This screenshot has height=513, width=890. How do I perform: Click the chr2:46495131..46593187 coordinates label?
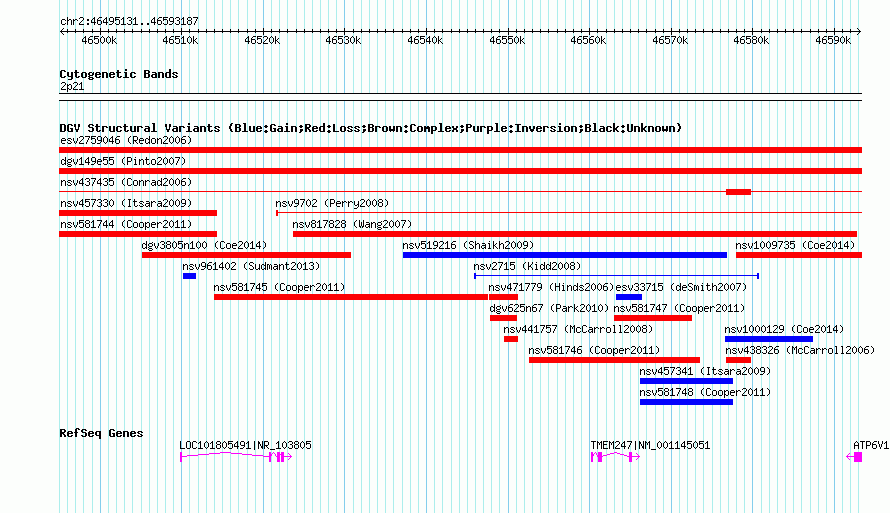click(129, 21)
